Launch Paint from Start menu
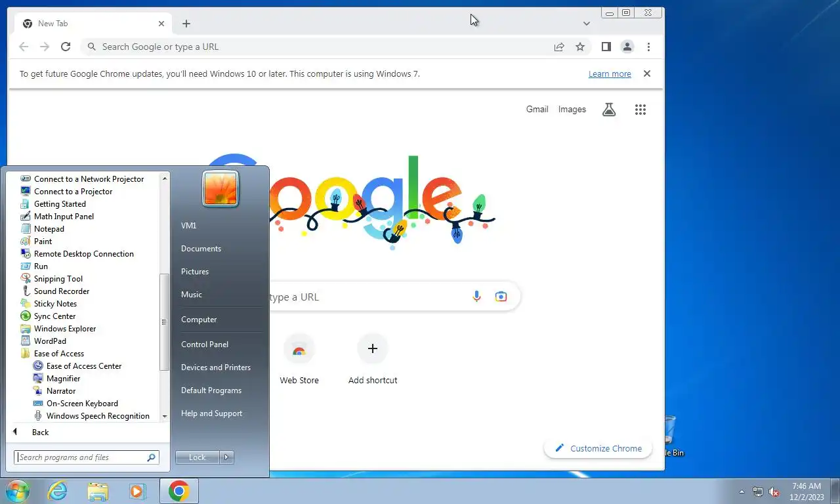The width and height of the screenshot is (840, 504). (43, 241)
